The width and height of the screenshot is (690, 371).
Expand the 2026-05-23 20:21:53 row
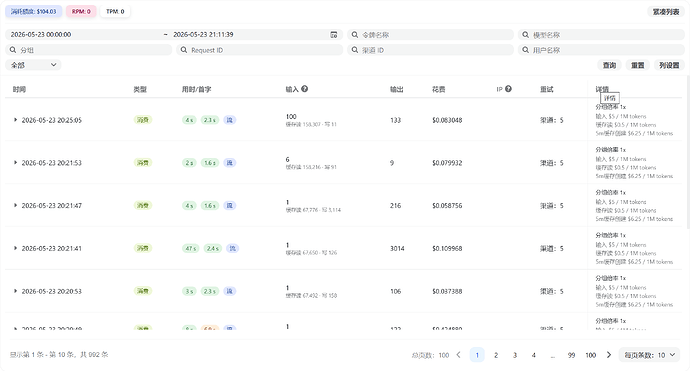click(x=15, y=162)
